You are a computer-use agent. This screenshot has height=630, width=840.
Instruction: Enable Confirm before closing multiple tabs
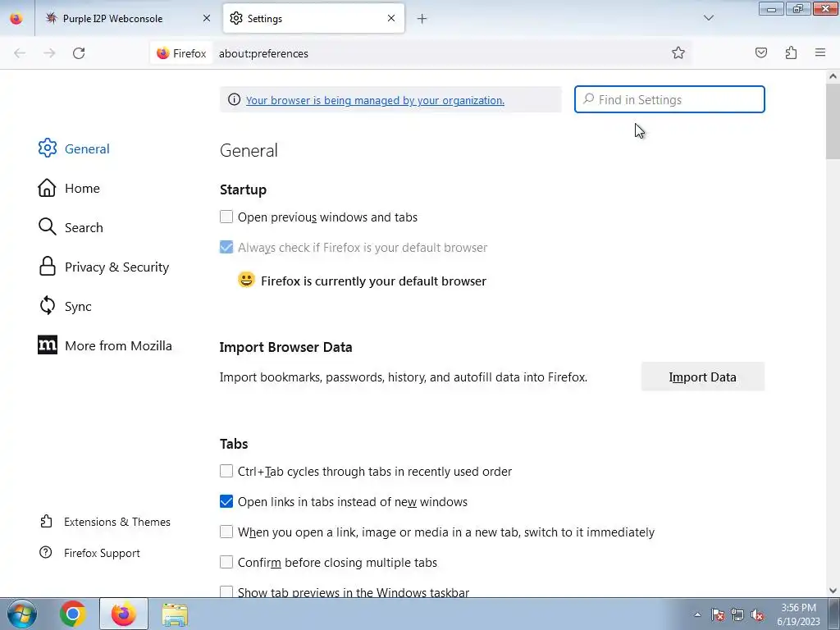pyautogui.click(x=226, y=562)
